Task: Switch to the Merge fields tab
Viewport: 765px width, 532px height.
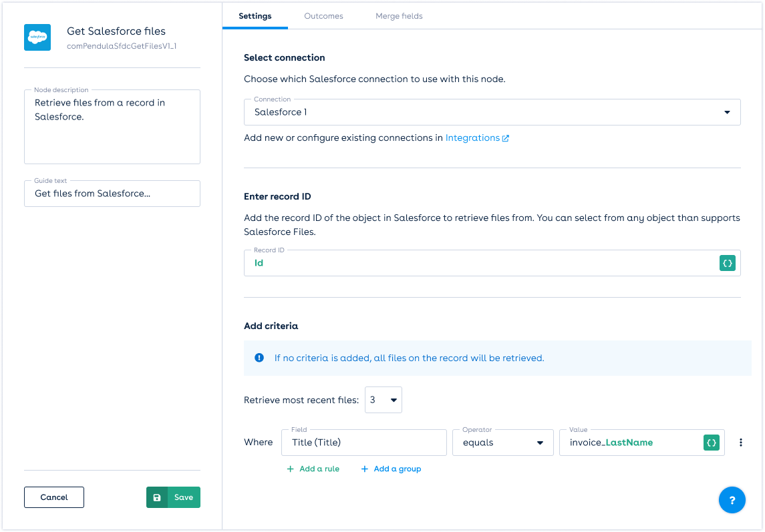Action: pyautogui.click(x=399, y=16)
